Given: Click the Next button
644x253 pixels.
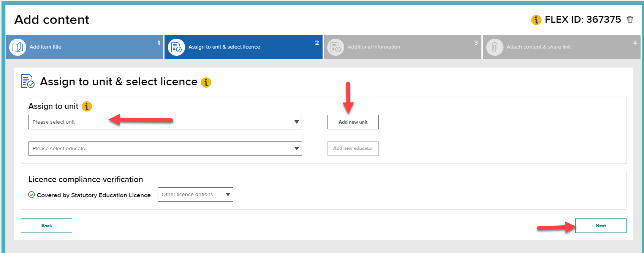Looking at the screenshot, I should 601,226.
